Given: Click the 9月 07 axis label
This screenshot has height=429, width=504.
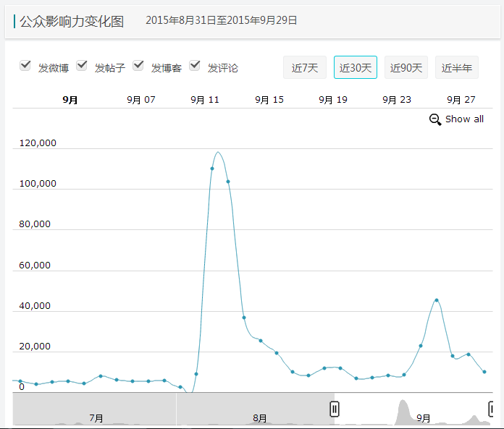Looking at the screenshot, I should 141,100.
